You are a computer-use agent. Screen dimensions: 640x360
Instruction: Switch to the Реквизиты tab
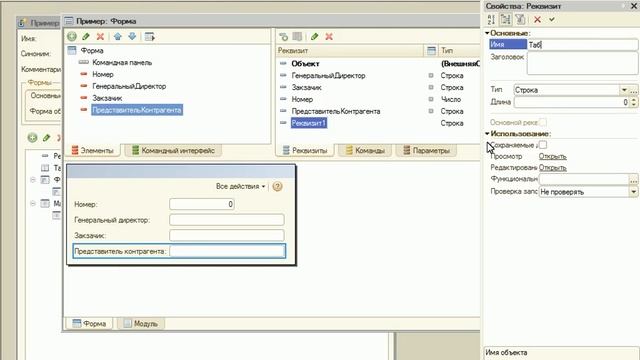coord(305,151)
